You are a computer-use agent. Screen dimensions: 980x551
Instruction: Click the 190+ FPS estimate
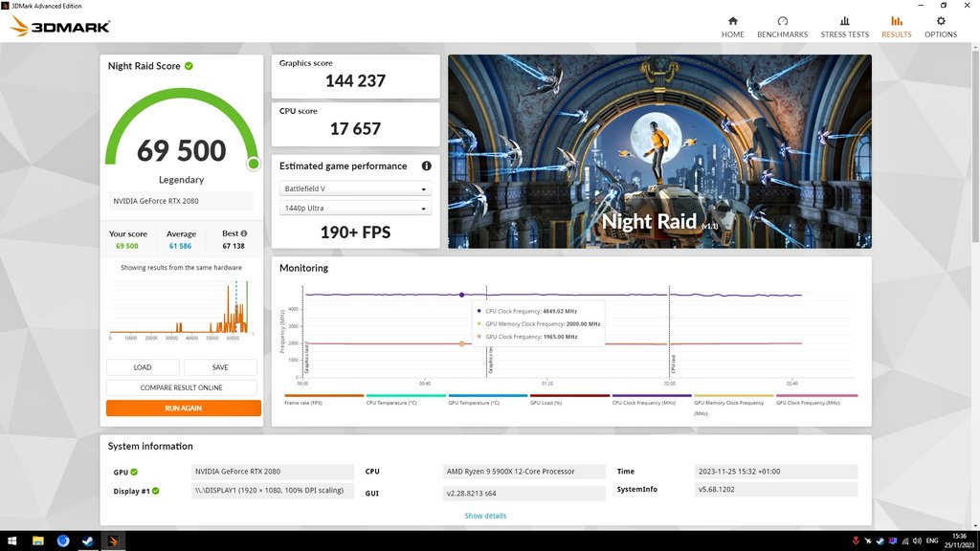pos(355,232)
